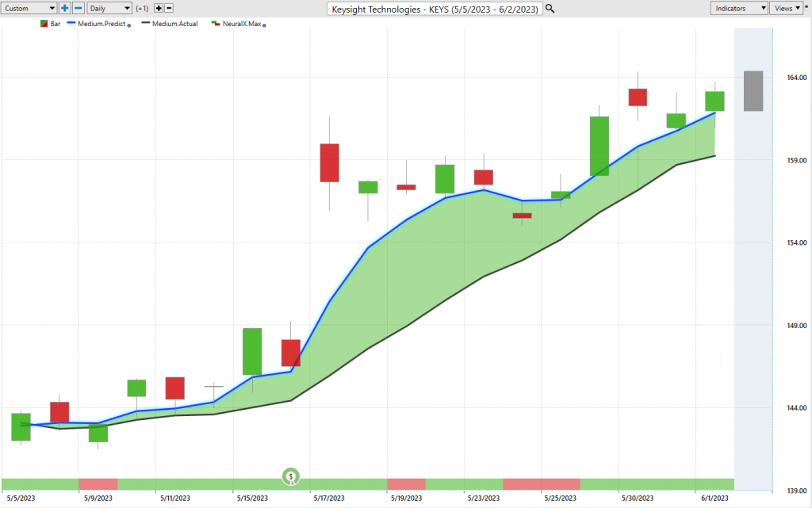Screen dimensions: 812x508
Task: Click the gray forecast bar near 164.00
Action: tap(753, 91)
